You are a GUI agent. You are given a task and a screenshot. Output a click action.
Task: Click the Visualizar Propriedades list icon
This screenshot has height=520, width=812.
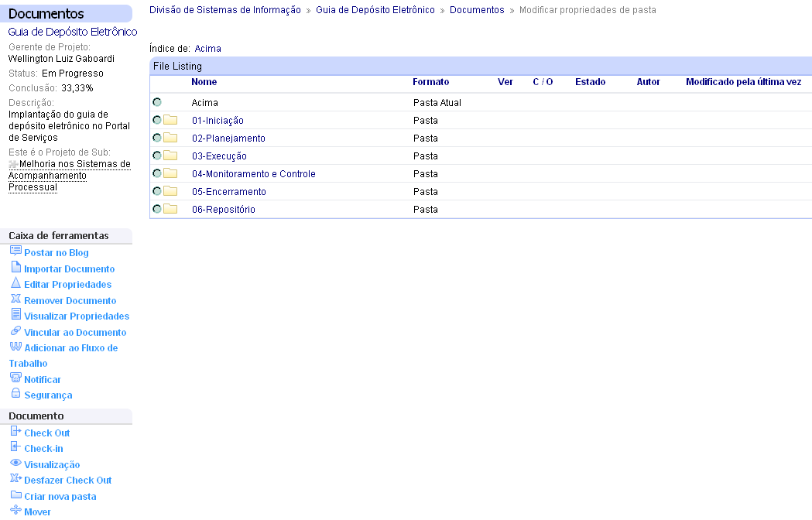[16, 314]
